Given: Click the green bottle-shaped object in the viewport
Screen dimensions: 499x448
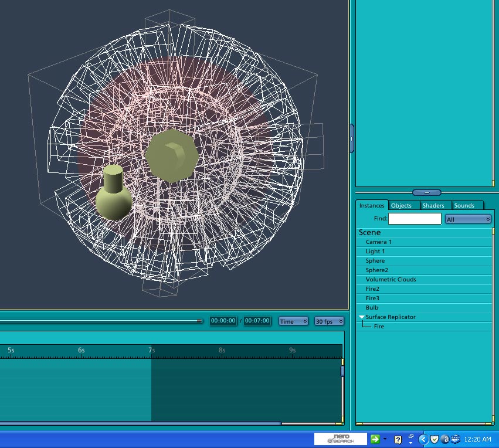Looking at the screenshot, I should 113,192.
